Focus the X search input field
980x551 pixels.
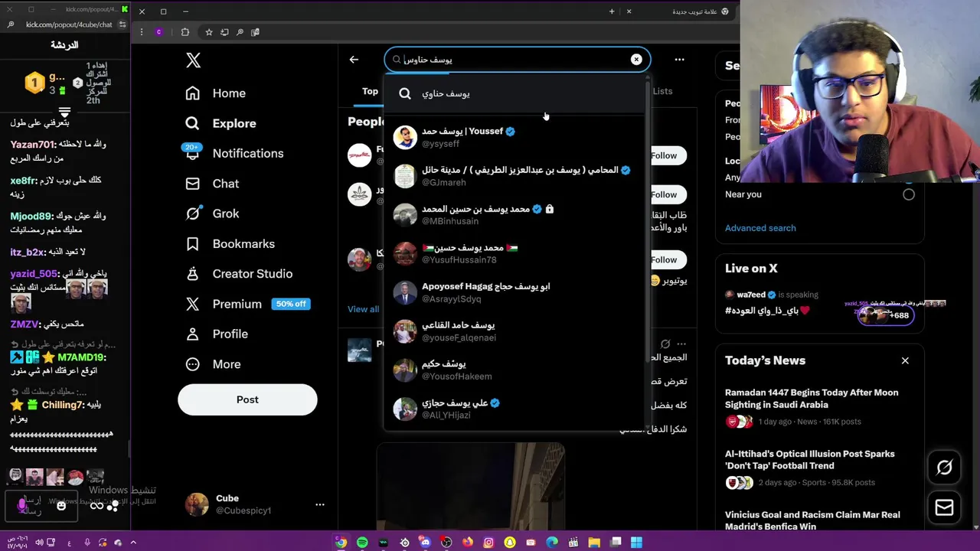pos(518,60)
